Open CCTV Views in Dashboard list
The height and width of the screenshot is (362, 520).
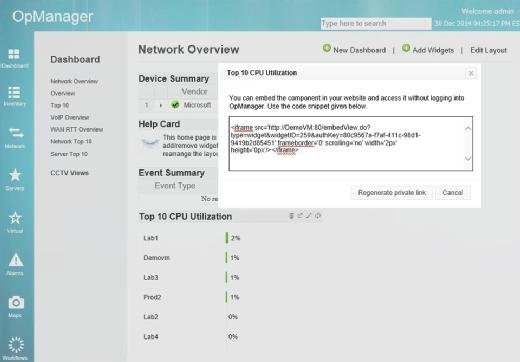[x=70, y=173]
